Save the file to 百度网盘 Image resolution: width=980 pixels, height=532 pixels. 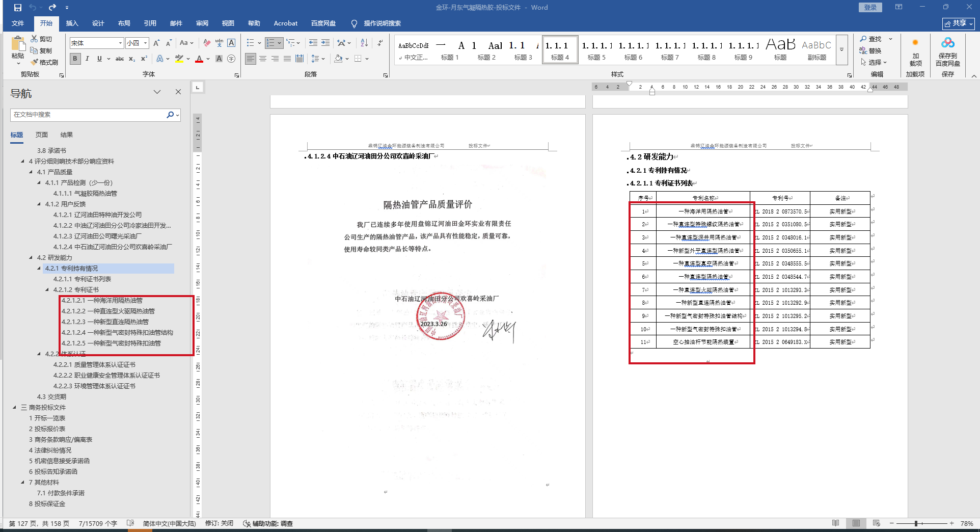pyautogui.click(x=948, y=52)
